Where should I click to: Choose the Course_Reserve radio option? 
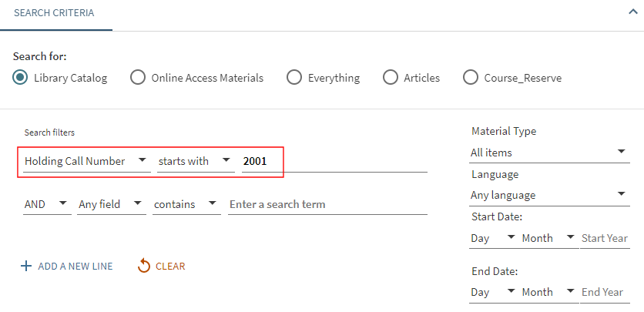[471, 78]
